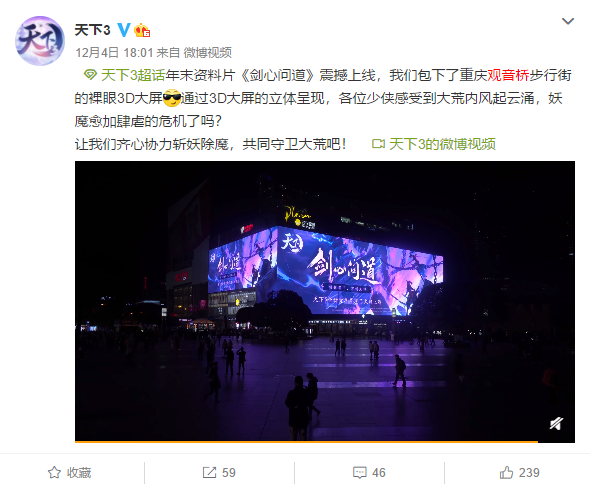Open the 天下3 username link
The height and width of the screenshot is (489, 590).
(92, 30)
